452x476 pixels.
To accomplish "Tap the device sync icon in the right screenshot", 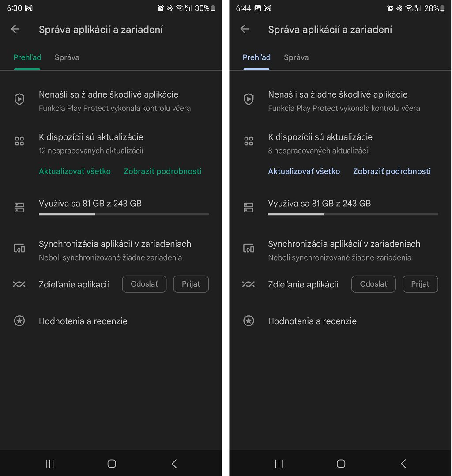I will click(249, 248).
